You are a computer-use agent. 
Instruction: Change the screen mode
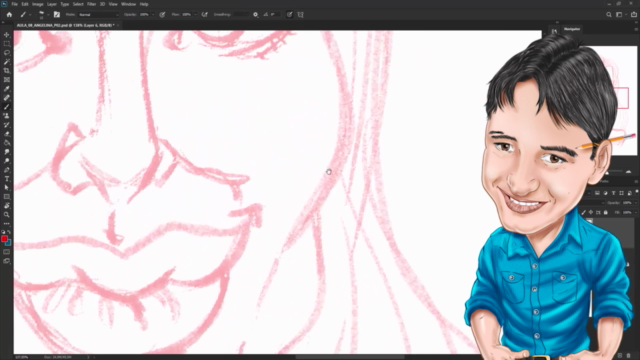click(7, 261)
